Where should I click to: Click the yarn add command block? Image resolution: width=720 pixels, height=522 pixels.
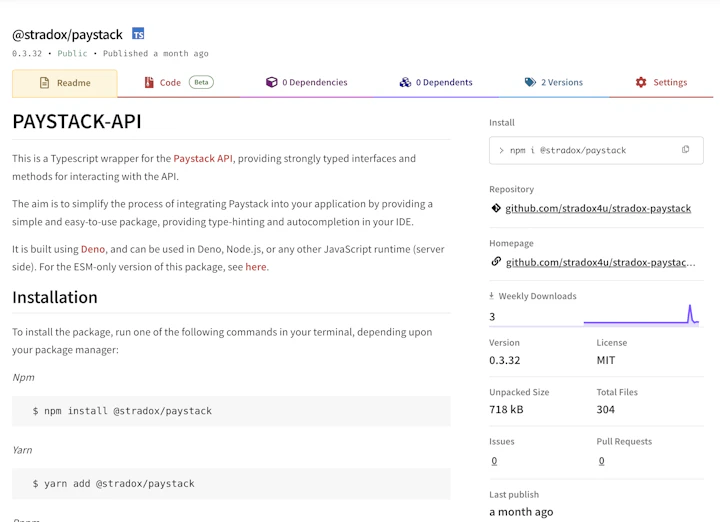231,484
